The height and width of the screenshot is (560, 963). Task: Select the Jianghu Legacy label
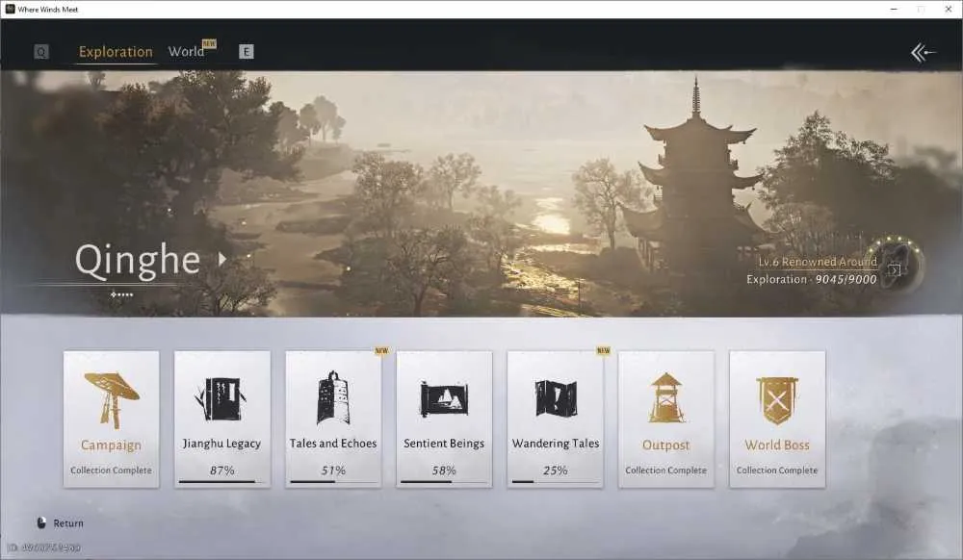click(x=221, y=444)
